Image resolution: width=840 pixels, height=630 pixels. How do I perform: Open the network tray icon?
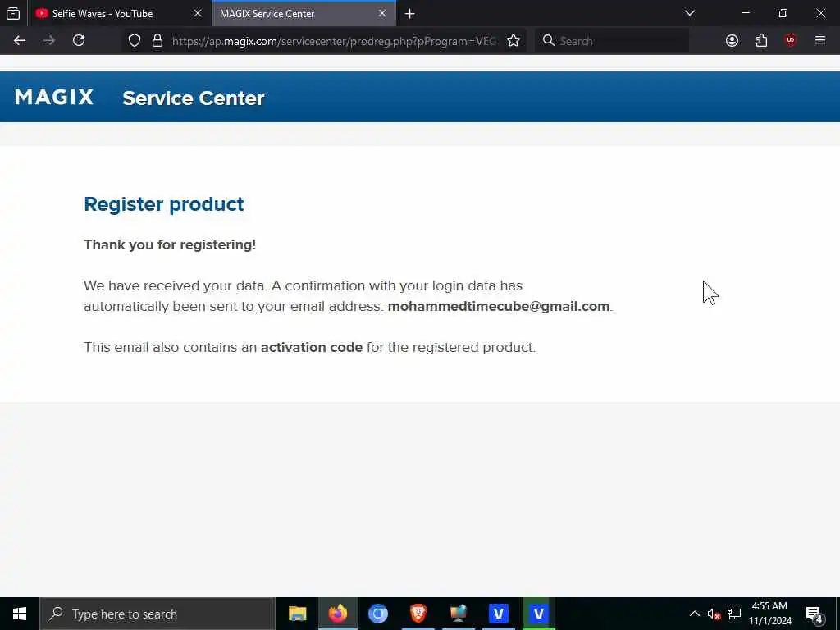pyautogui.click(x=734, y=614)
